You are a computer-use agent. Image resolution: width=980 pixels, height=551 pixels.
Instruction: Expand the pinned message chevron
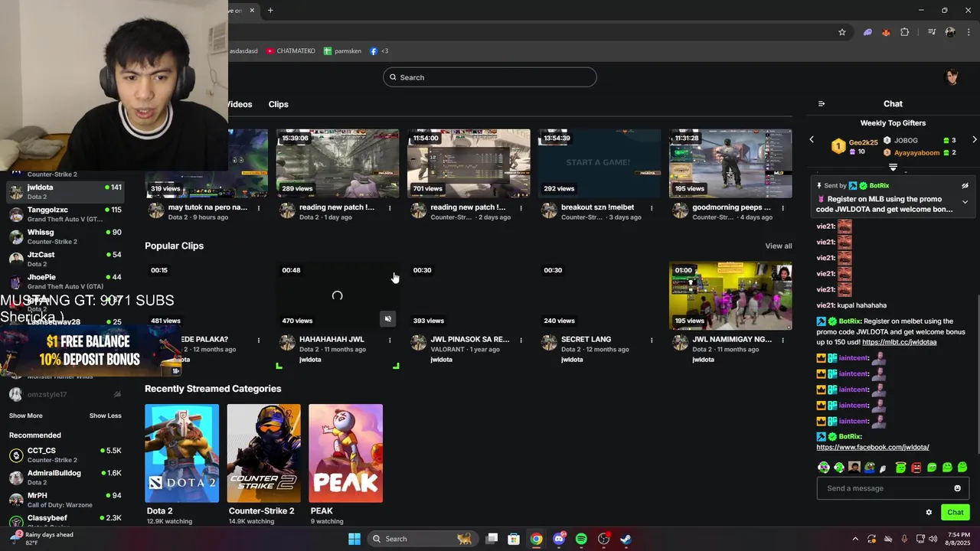(x=965, y=202)
